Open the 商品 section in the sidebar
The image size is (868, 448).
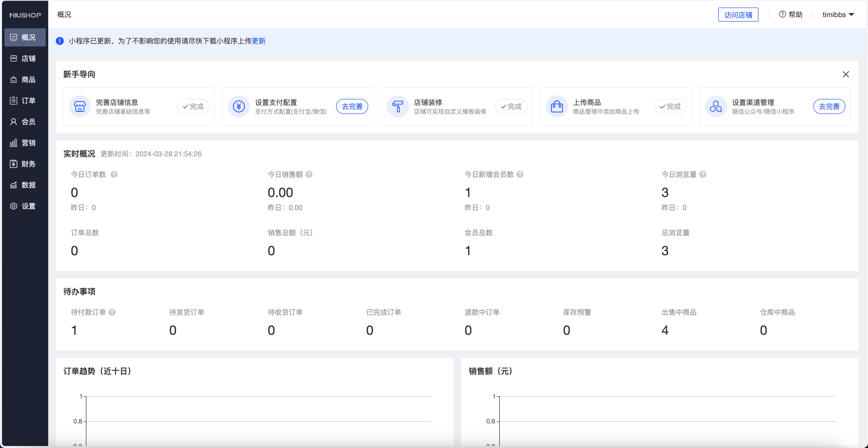pyautogui.click(x=25, y=79)
